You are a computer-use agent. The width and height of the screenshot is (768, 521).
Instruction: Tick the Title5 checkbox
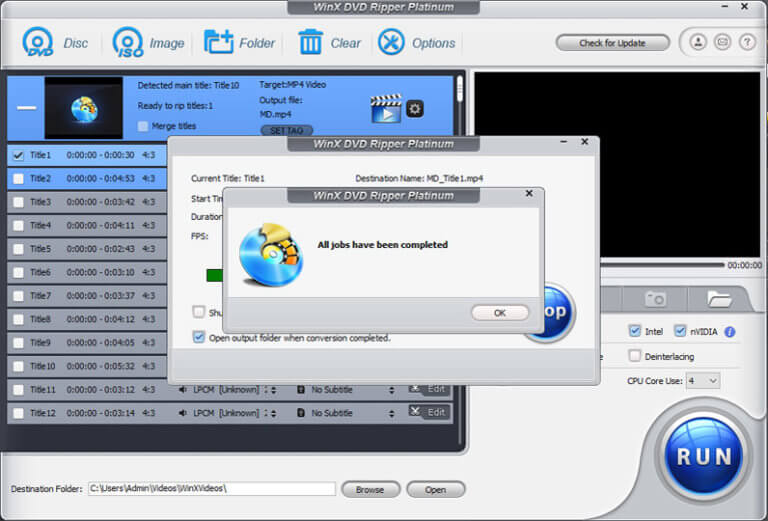click(18, 249)
